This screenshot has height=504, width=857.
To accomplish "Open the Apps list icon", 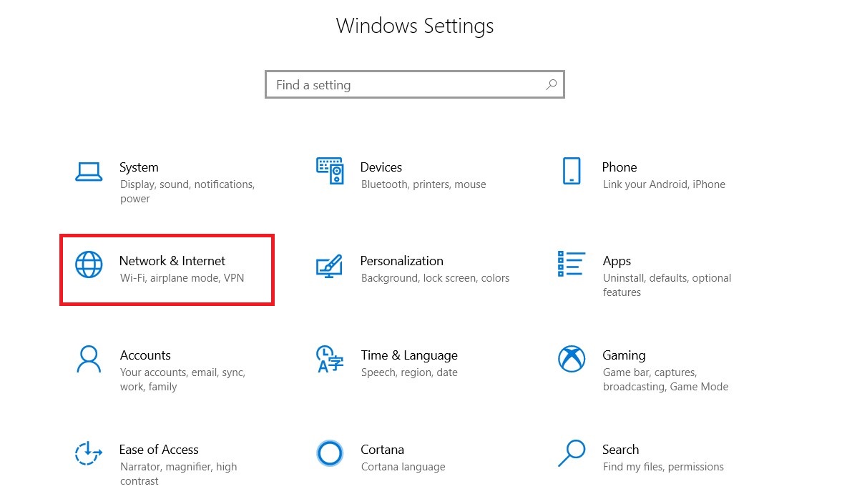I will 571,264.
